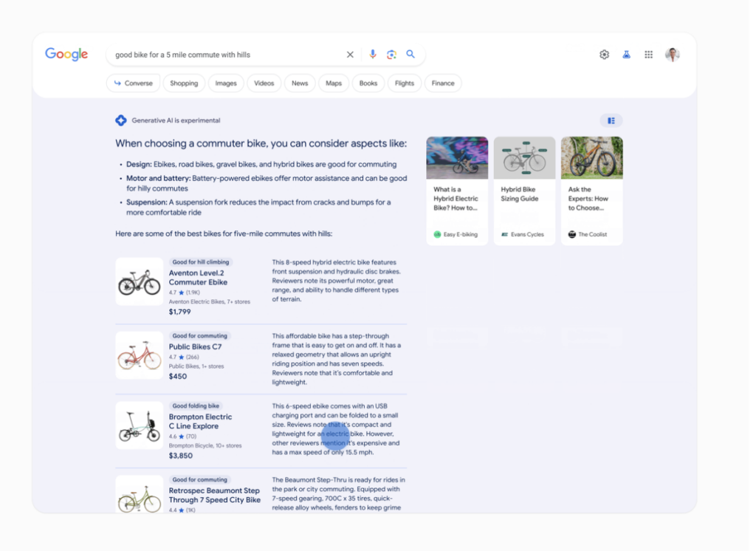Click The Coolist source icon
Viewport: 756px width, 551px height.
point(572,234)
